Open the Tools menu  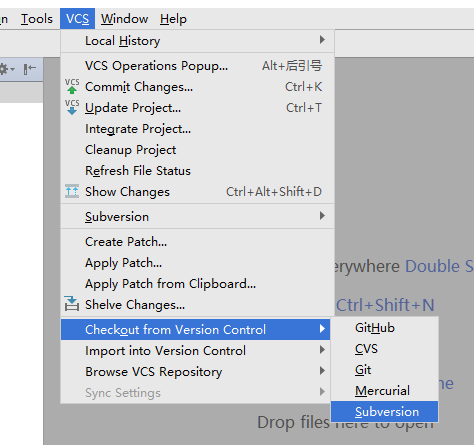pyautogui.click(x=37, y=19)
